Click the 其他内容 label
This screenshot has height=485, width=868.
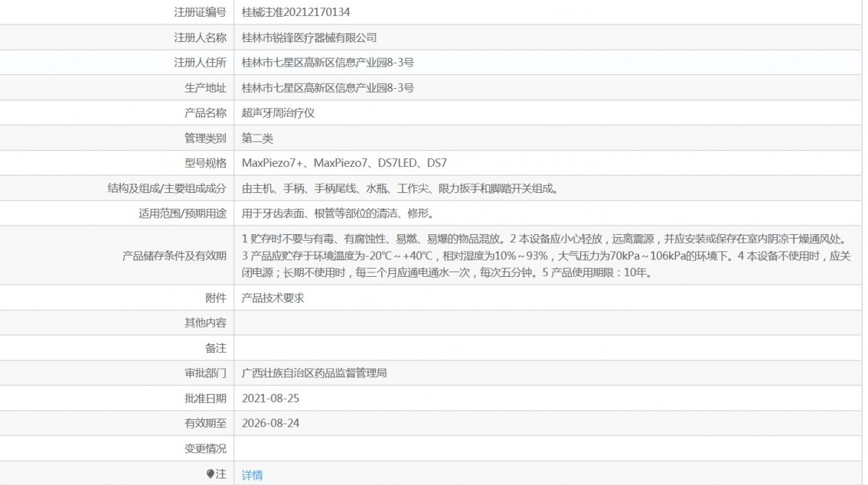[x=205, y=323]
